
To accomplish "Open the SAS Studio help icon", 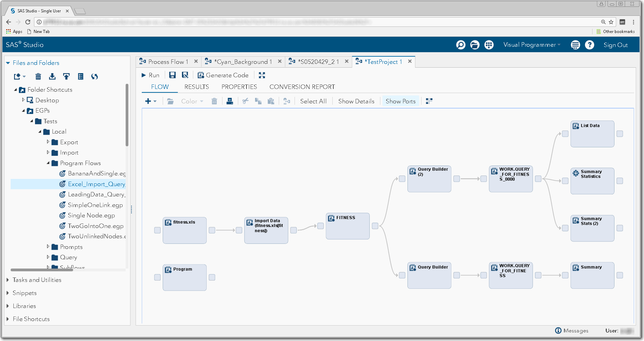I will 589,45.
